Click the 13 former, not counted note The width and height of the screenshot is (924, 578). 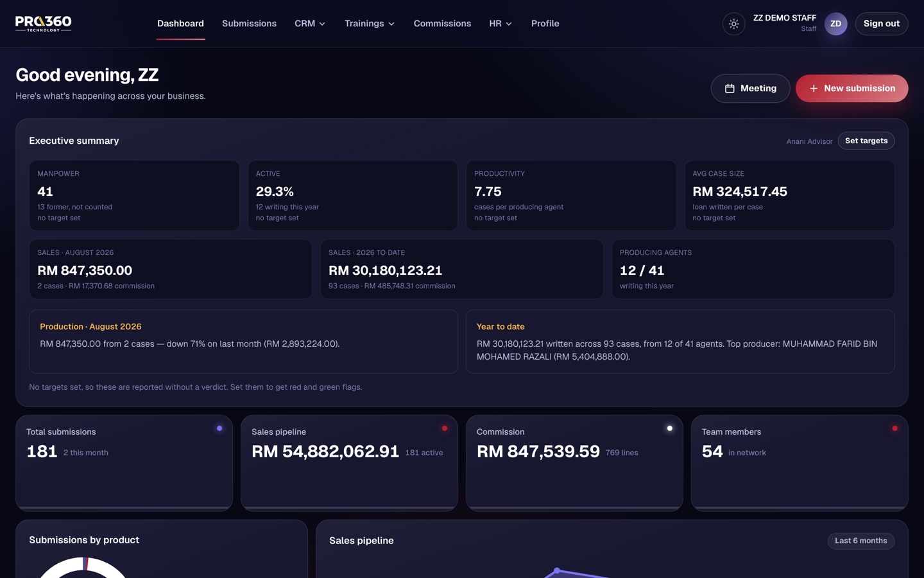click(x=74, y=207)
